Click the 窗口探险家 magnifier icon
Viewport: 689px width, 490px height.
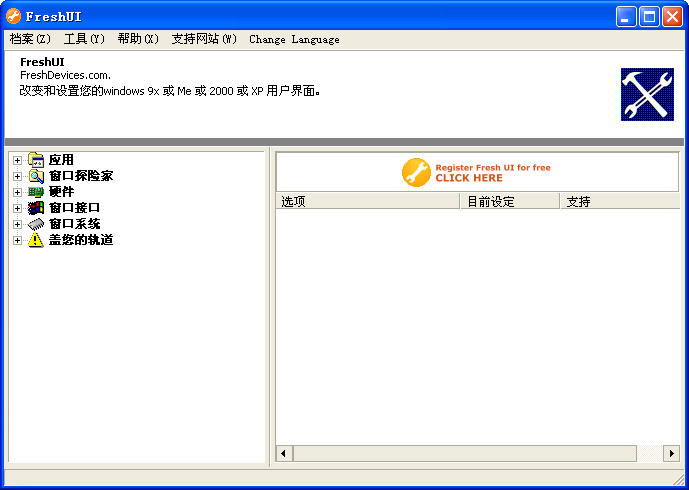coord(36,176)
